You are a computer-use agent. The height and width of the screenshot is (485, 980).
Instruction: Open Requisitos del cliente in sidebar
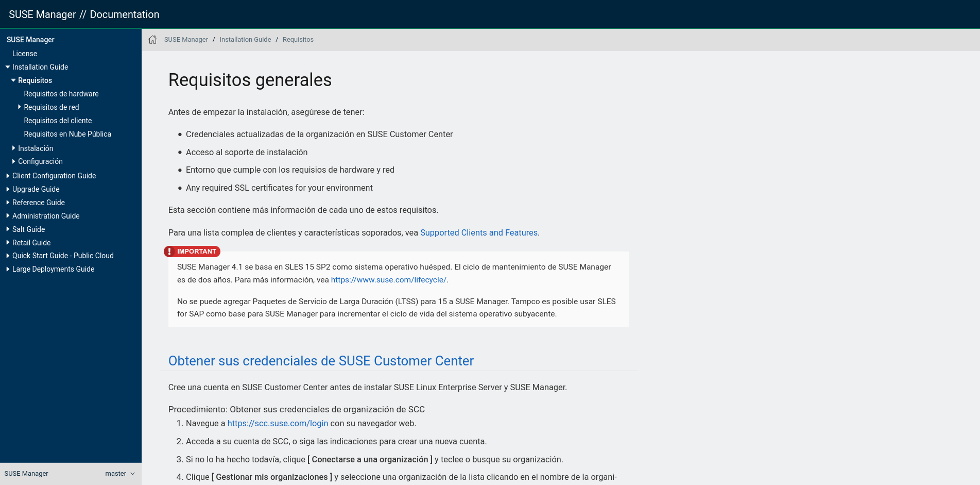point(58,121)
